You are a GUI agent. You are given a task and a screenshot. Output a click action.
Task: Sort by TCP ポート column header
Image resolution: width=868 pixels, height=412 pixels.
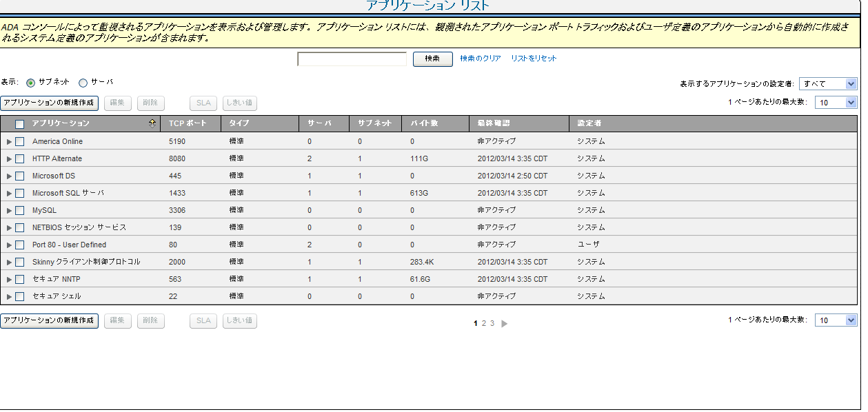(x=188, y=123)
